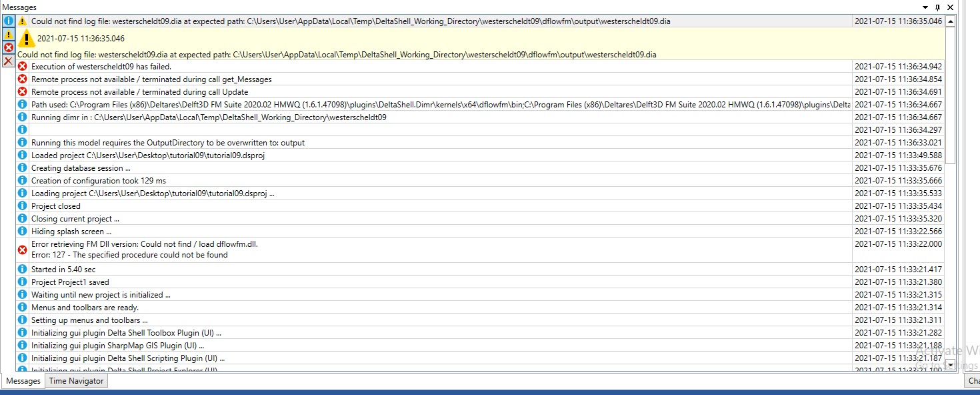Click the large warning icon in expanded message
The height and width of the screenshot is (395, 980).
tap(27, 38)
